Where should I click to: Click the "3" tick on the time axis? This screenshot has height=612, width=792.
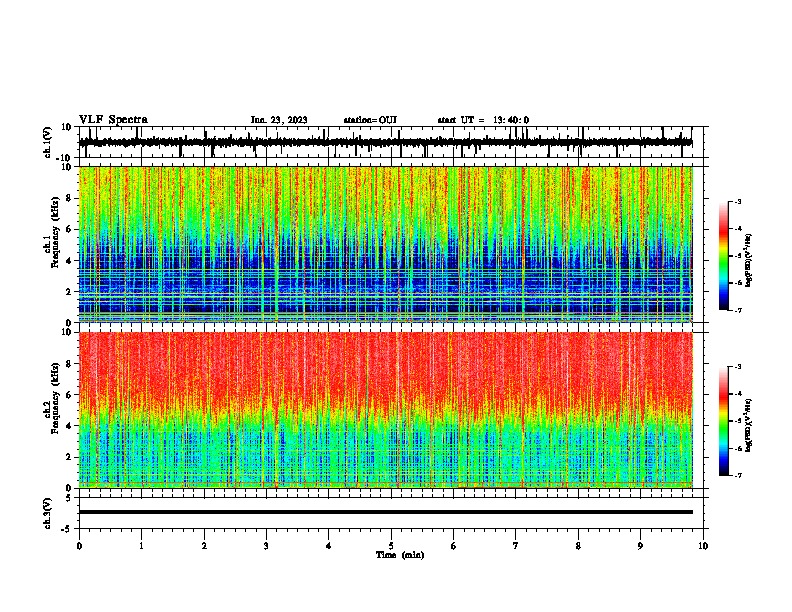(x=266, y=546)
